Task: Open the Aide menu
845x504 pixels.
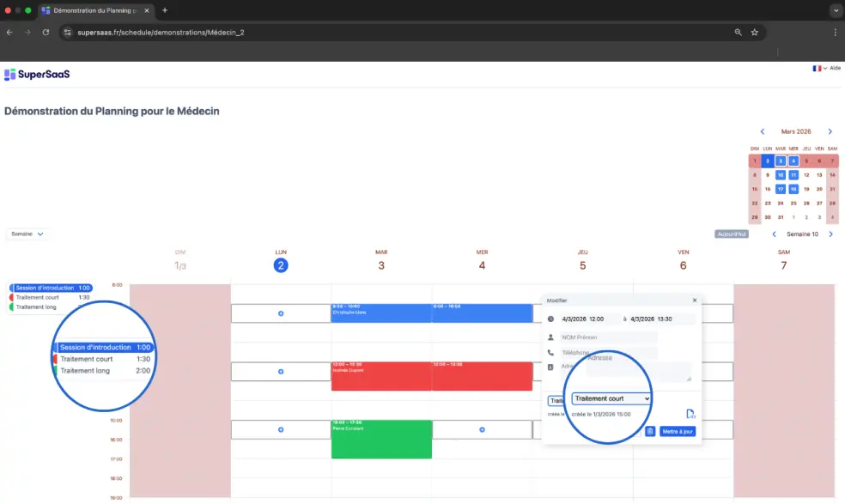Action: click(x=835, y=68)
